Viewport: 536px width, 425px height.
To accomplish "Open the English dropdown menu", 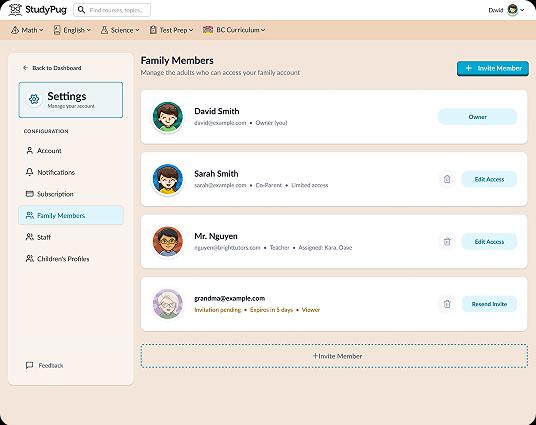I will tap(72, 30).
